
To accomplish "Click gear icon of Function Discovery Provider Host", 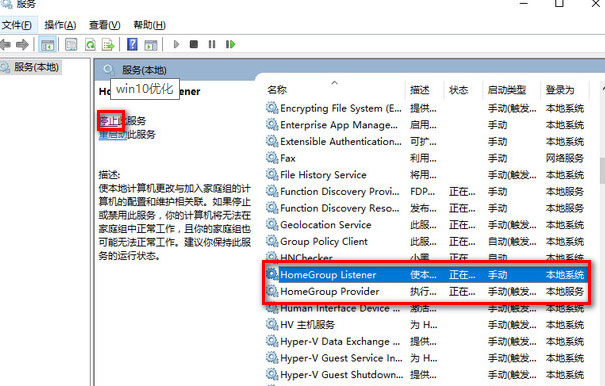I will tap(272, 191).
